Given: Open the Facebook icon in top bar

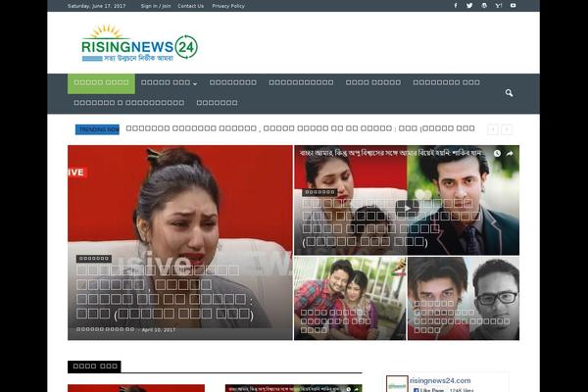Looking at the screenshot, I should pos(456,6).
